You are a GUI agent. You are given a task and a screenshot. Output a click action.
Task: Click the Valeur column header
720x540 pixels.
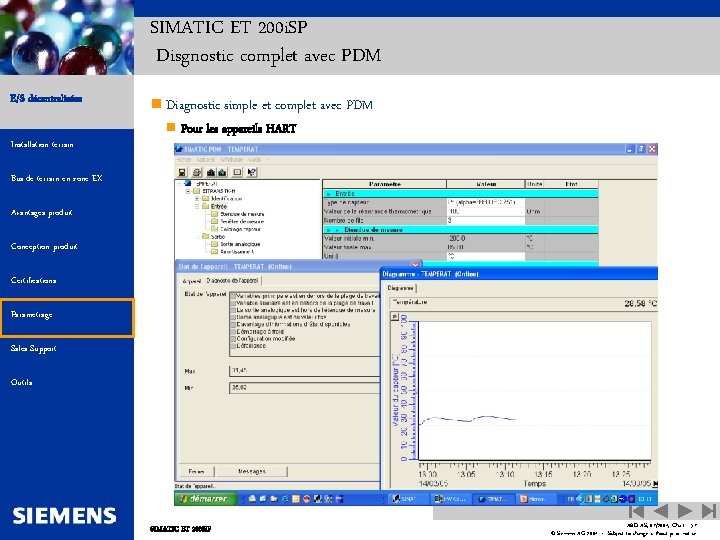[x=486, y=184]
